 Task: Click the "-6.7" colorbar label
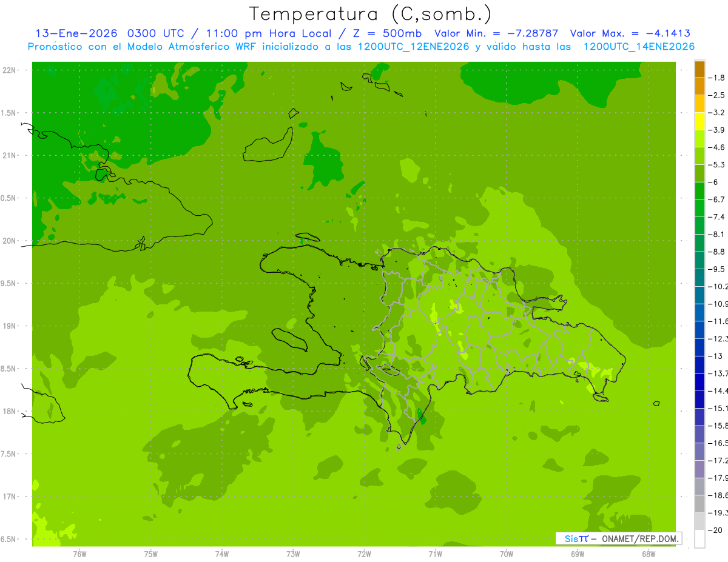tap(716, 199)
